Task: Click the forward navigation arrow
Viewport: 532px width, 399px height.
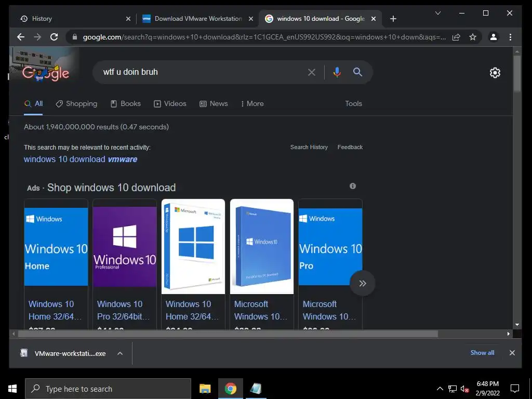Action: tap(37, 37)
